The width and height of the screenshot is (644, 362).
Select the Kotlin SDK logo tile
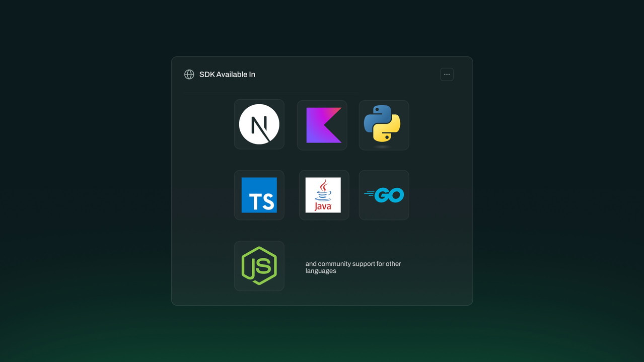(x=322, y=125)
